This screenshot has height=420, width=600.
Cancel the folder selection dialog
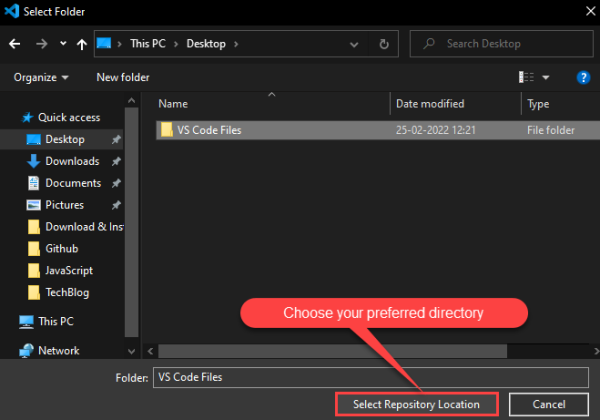coord(548,404)
